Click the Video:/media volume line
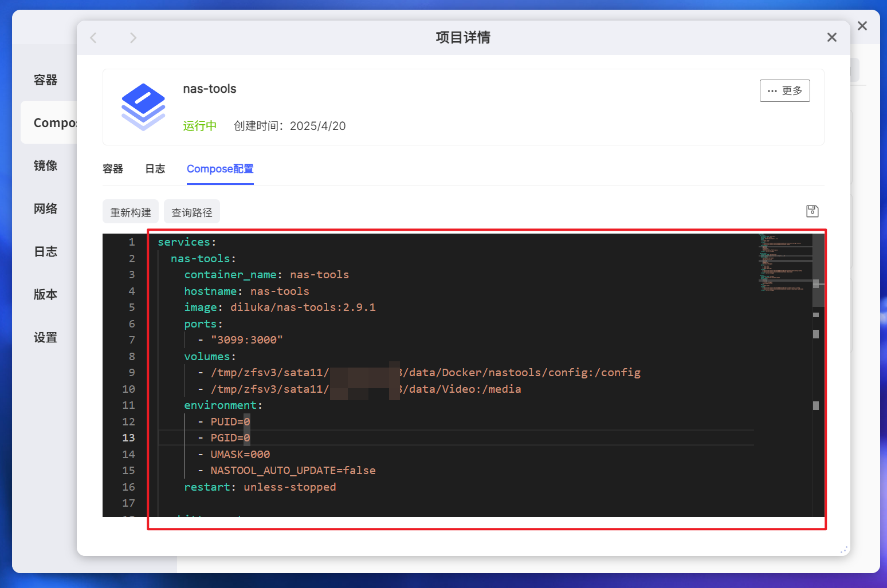Viewport: 887px width, 588px height. tap(360, 389)
